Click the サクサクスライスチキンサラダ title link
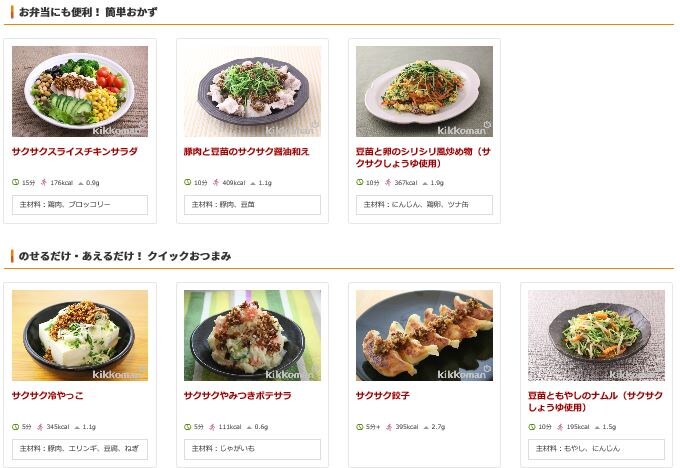The image size is (680, 468). tap(75, 151)
